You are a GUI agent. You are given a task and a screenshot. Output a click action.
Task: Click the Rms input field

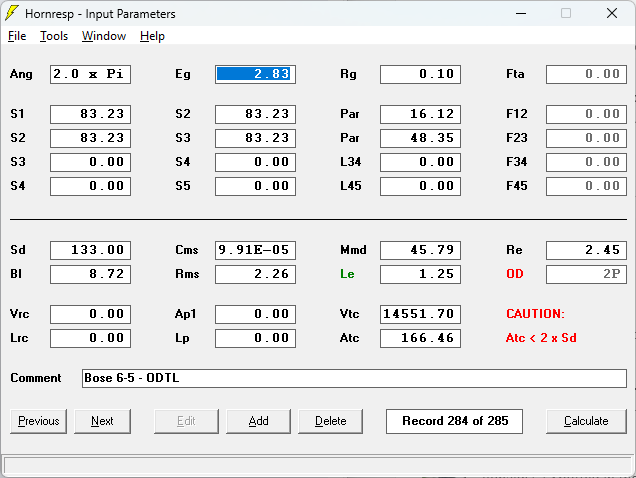[x=256, y=274]
